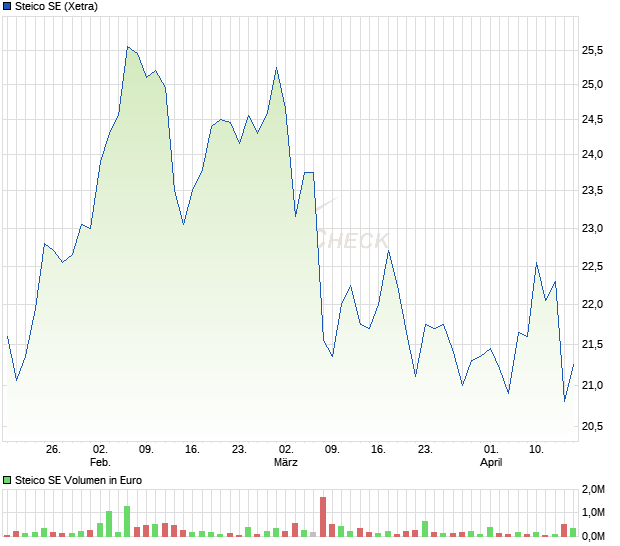Click the '26.' date axis label
Viewport: 620px width, 546px height.
53,449
